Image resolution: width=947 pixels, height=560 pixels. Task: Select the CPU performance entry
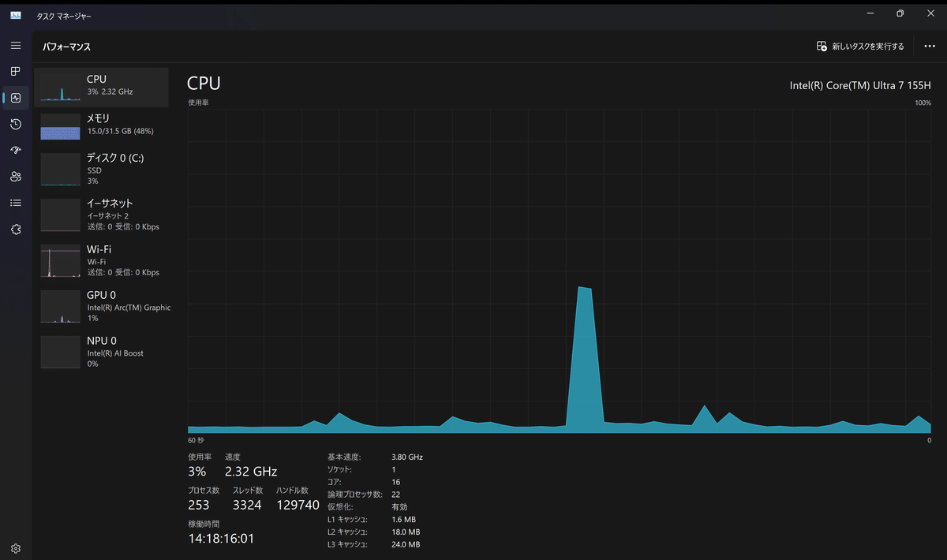click(102, 87)
